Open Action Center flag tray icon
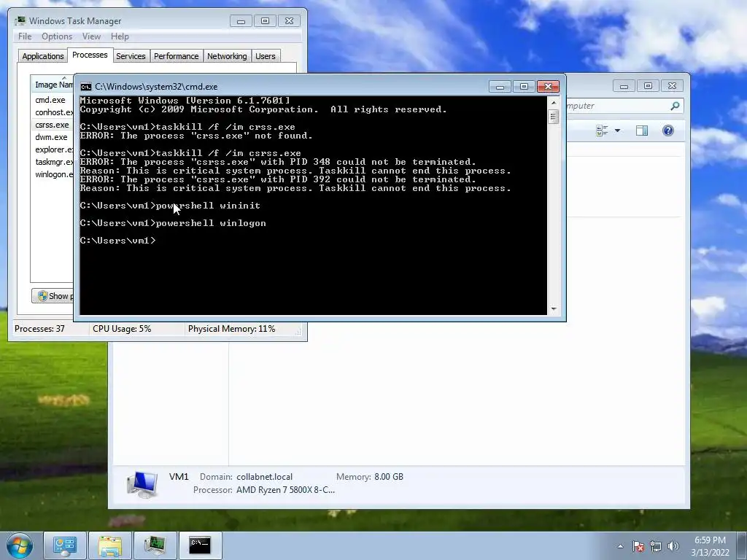The height and width of the screenshot is (560, 747). click(x=638, y=546)
